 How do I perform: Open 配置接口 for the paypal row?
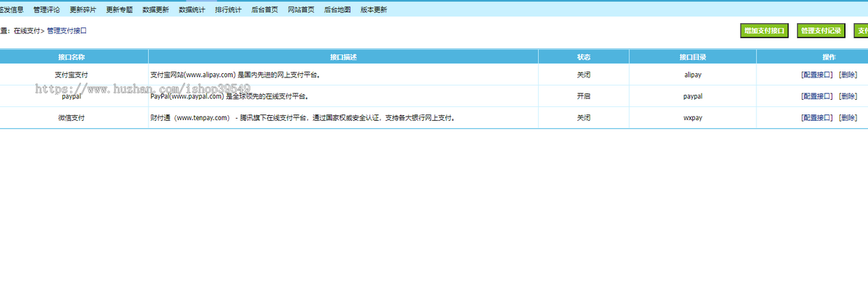(817, 96)
